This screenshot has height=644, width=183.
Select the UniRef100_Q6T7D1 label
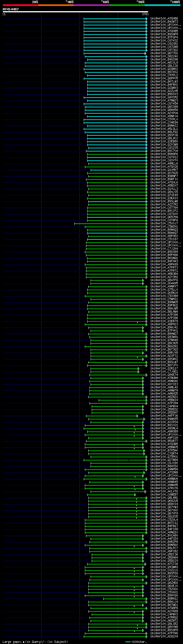164,53
